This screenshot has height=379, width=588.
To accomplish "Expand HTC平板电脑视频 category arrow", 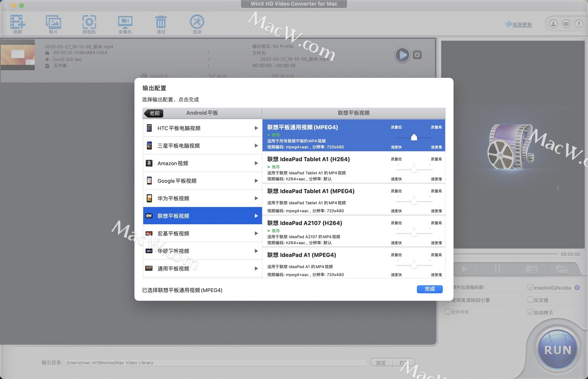I will coord(256,128).
